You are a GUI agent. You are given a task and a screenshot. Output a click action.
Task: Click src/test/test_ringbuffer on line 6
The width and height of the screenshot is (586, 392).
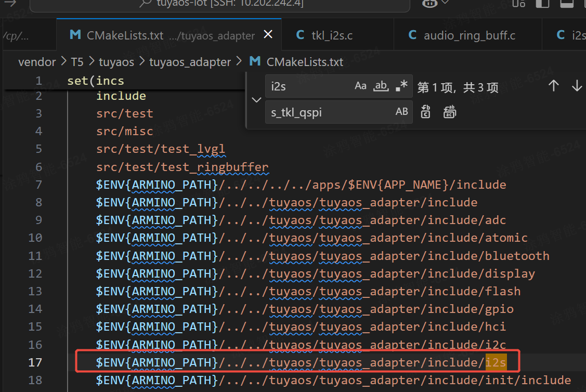183,167
